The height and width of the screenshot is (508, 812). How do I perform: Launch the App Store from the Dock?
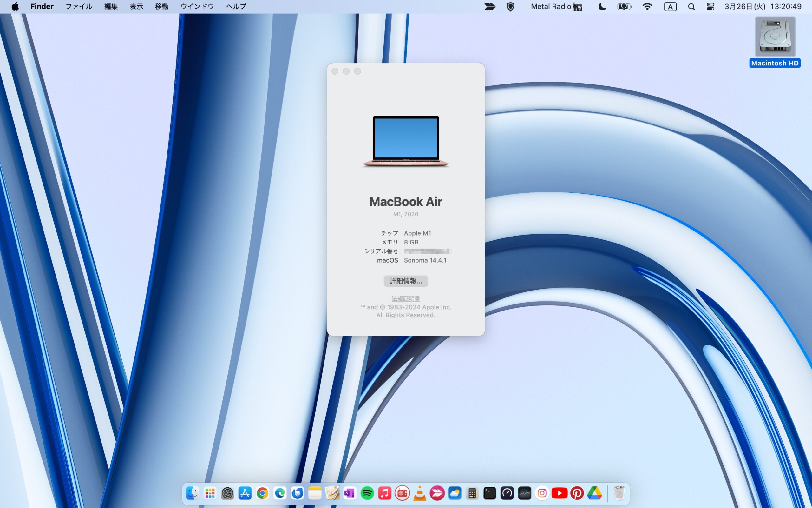tap(245, 493)
